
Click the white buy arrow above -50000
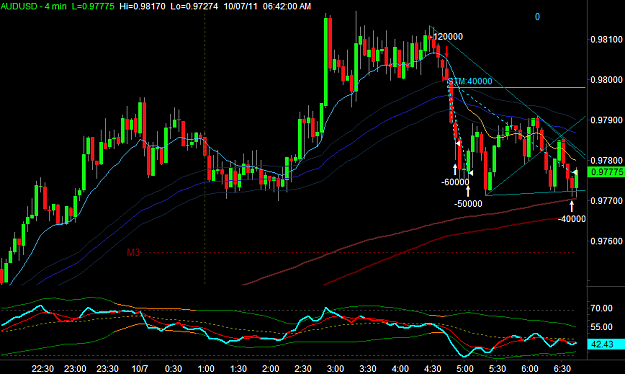coord(468,191)
